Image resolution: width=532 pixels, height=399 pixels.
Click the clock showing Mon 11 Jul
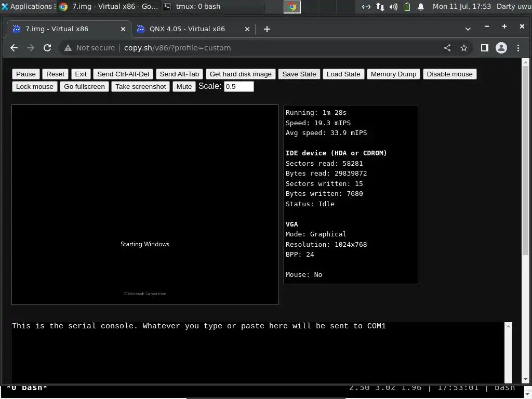click(461, 6)
